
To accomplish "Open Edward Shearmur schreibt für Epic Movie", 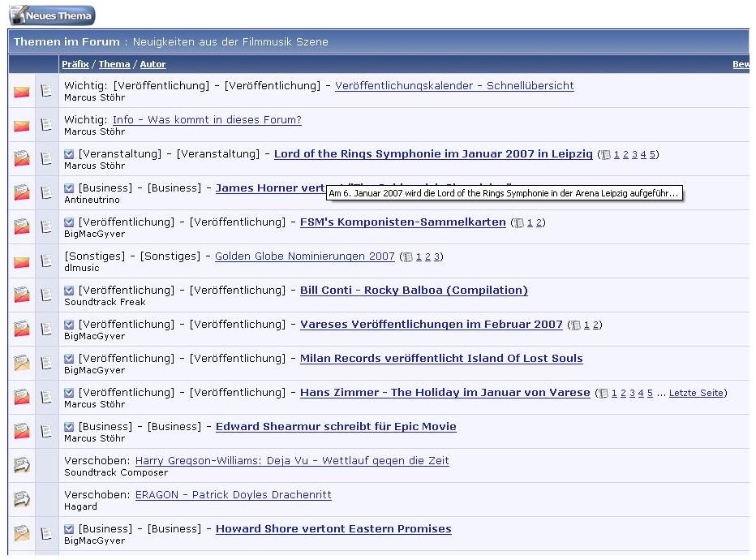I will [x=336, y=427].
